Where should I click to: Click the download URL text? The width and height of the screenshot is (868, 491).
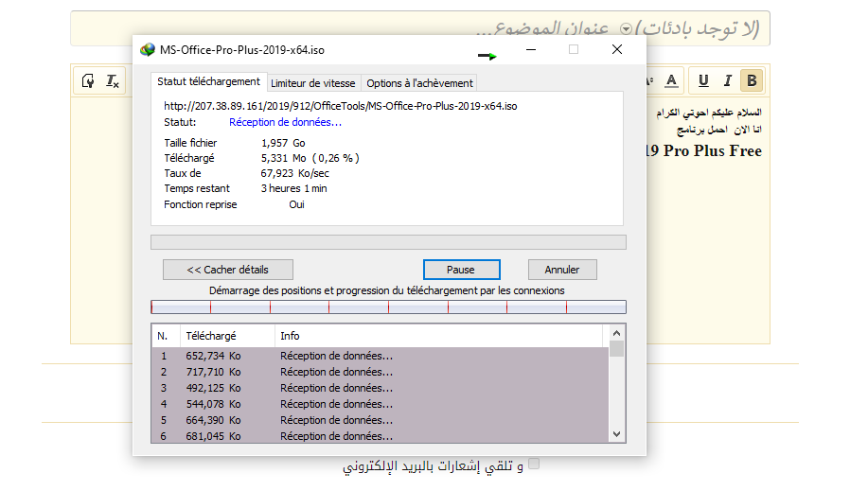click(x=341, y=106)
